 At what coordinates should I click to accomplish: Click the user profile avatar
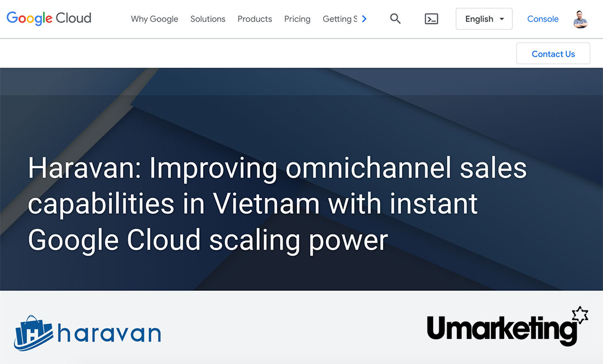click(580, 18)
